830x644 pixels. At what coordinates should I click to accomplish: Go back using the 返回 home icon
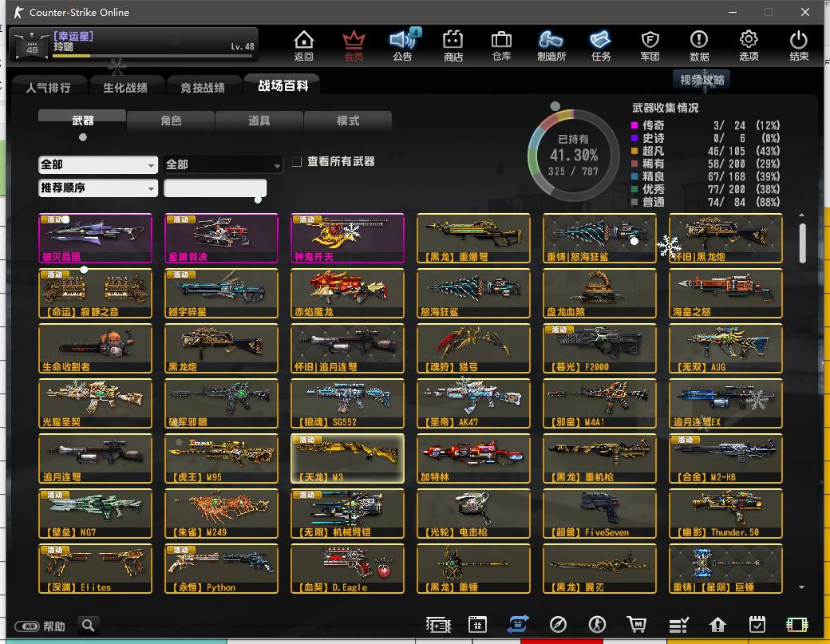coord(304,45)
